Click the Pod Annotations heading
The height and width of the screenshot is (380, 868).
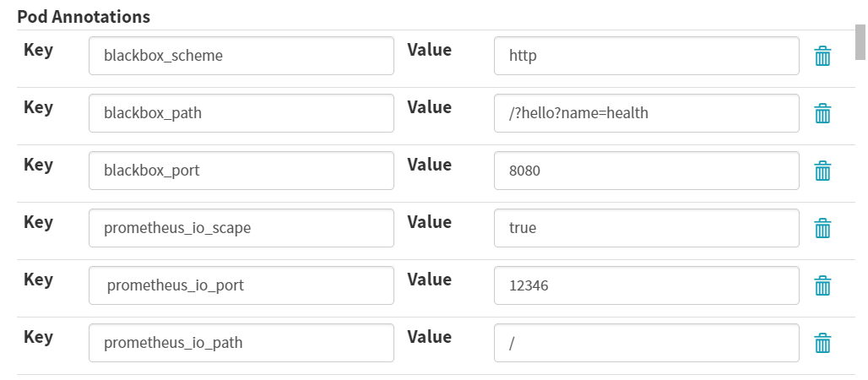84,17
